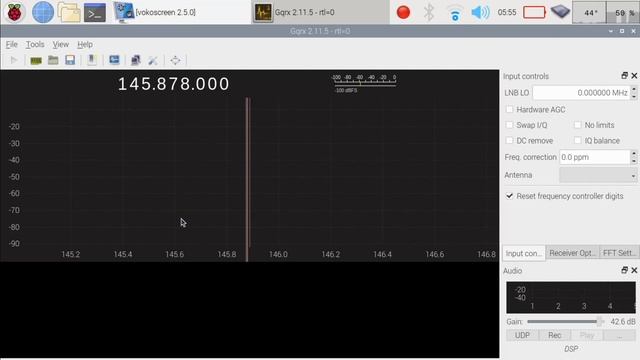Close the Audio panel
The height and width of the screenshot is (360, 640).
634,270
